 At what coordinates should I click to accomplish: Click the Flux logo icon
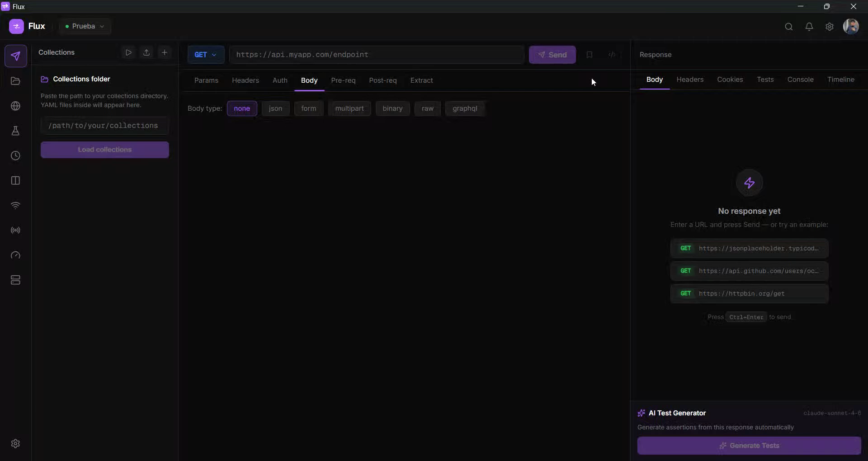16,26
